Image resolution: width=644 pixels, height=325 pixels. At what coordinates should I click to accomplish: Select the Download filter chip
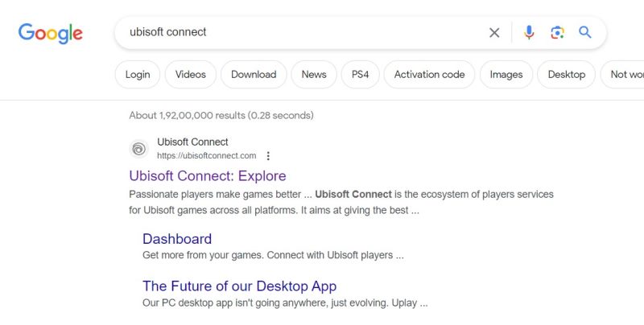tap(254, 74)
